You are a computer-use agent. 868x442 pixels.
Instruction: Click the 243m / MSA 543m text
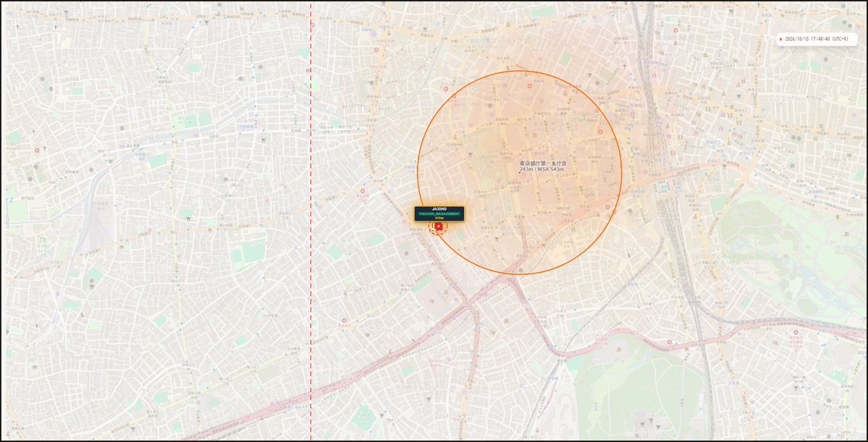(543, 169)
